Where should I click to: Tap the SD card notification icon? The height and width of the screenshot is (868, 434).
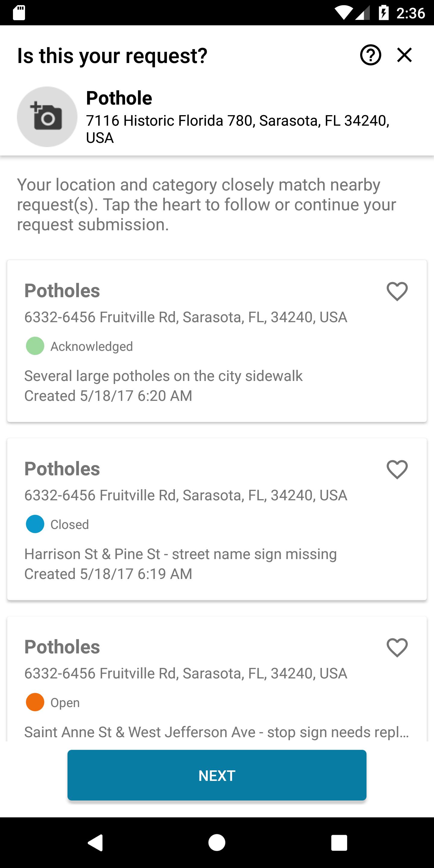coord(19,13)
